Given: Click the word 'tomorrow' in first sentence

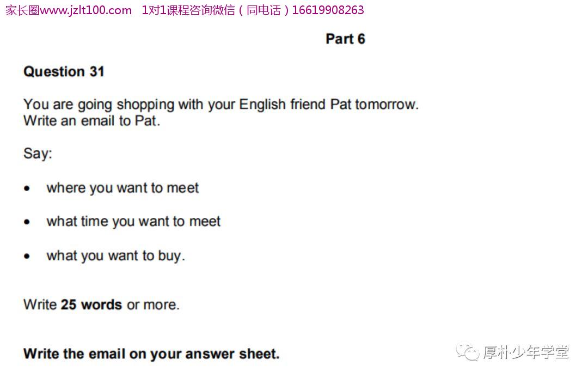Looking at the screenshot, I should point(385,104).
